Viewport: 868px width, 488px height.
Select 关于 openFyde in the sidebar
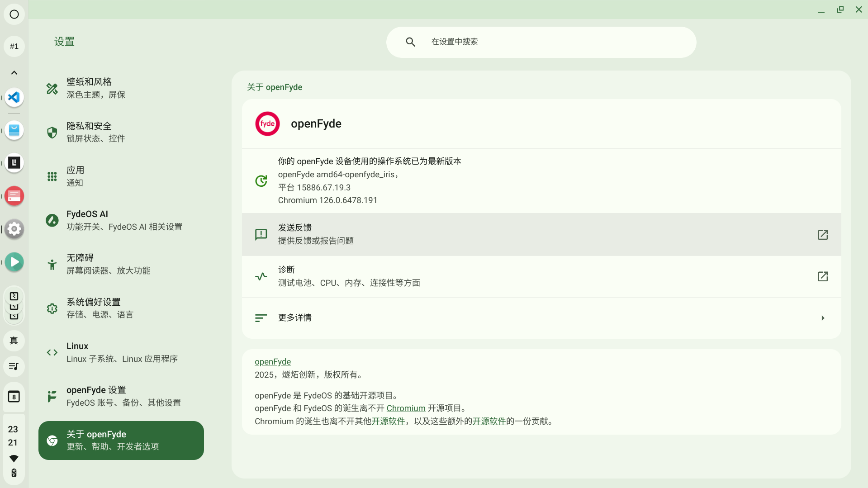121,441
